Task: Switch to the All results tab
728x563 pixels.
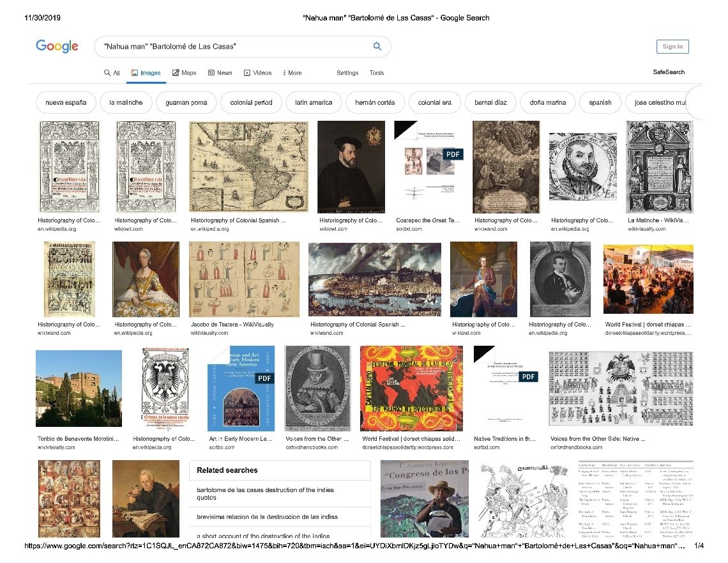Action: (112, 73)
